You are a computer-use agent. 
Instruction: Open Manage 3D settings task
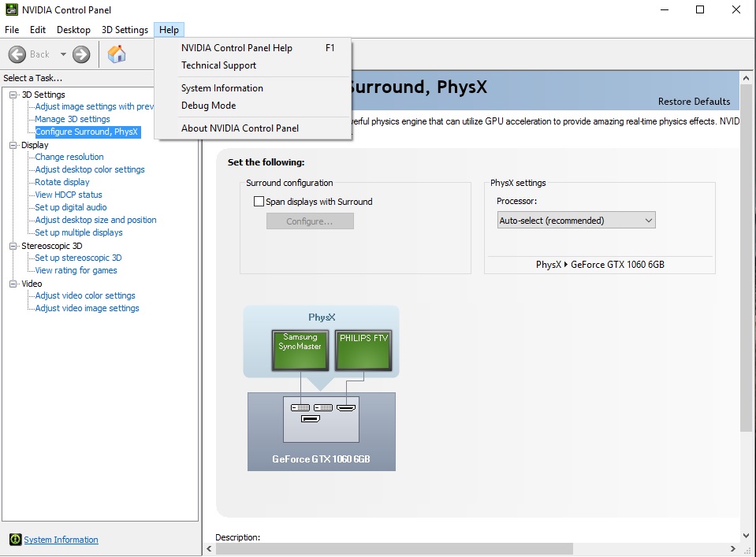click(x=73, y=119)
